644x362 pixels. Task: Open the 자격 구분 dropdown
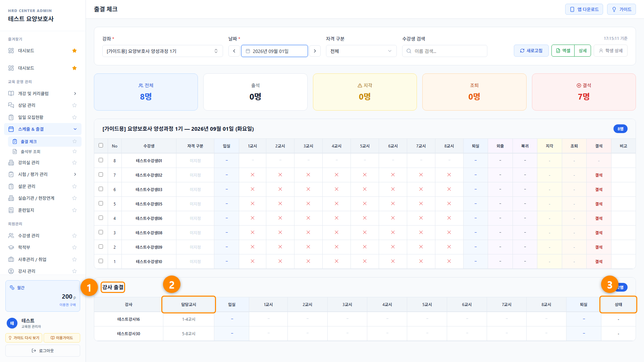pos(361,51)
